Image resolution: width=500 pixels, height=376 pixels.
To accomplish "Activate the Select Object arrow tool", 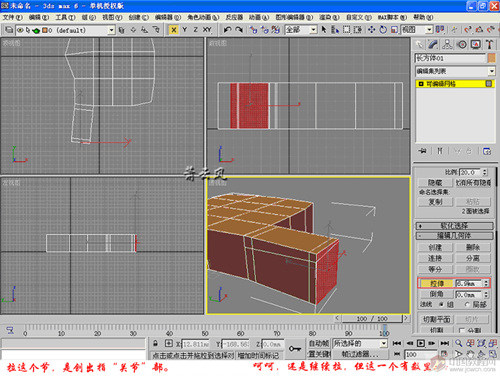I will point(324,30).
